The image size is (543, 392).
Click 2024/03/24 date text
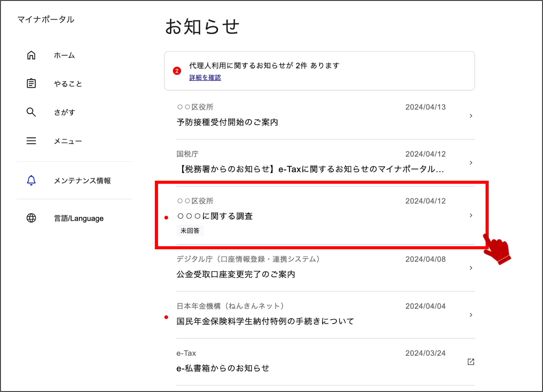click(425, 353)
